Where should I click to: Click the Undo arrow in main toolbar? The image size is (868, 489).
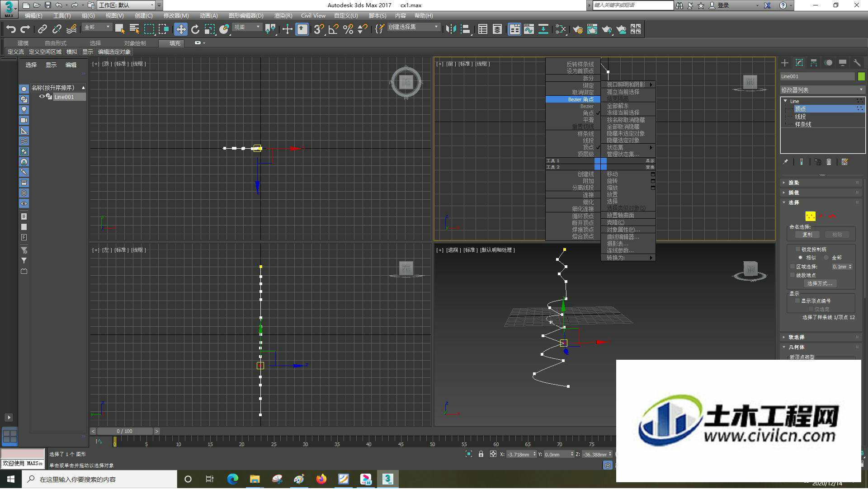coord(11,29)
